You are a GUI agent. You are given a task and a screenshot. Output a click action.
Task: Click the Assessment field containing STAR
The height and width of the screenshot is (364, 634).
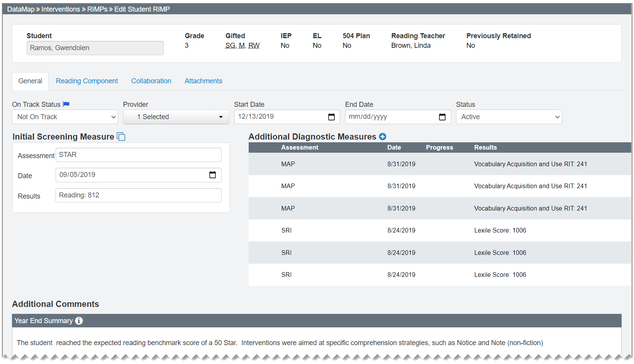138,155
